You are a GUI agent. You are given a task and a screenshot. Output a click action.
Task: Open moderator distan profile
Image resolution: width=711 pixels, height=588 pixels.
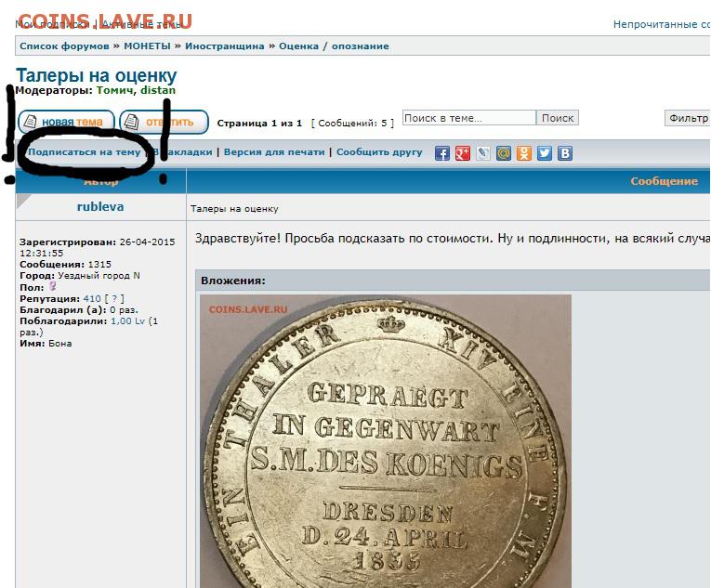pos(158,90)
